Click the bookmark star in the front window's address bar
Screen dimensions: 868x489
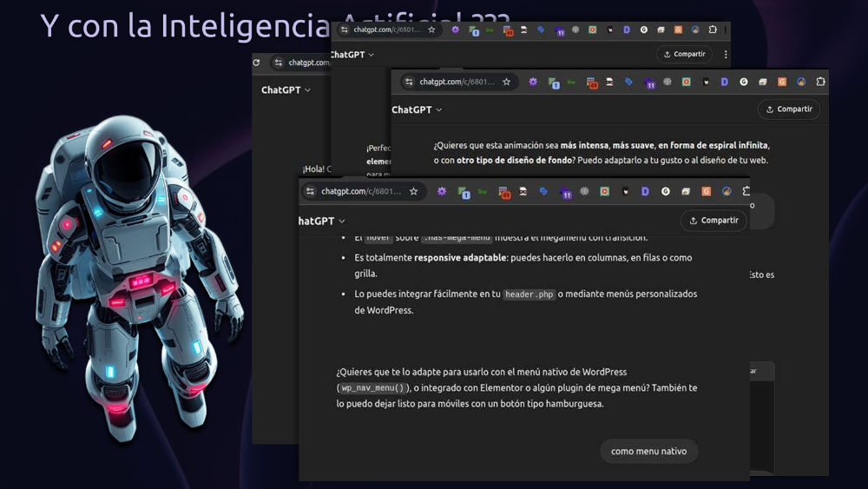point(414,191)
